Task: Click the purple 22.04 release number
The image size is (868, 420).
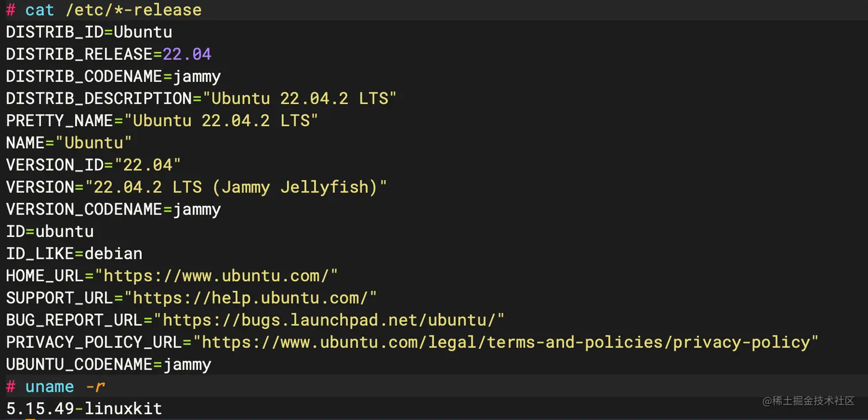Action: 187,55
